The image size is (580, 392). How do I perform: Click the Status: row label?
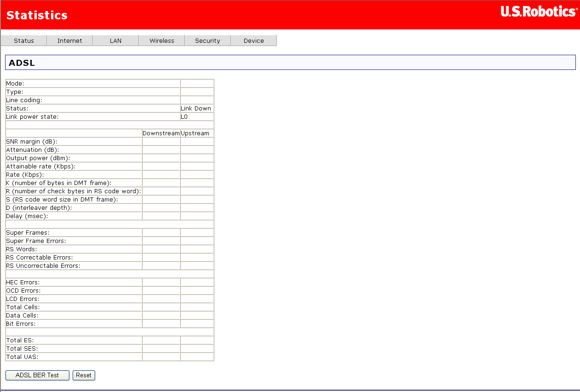pyautogui.click(x=17, y=109)
